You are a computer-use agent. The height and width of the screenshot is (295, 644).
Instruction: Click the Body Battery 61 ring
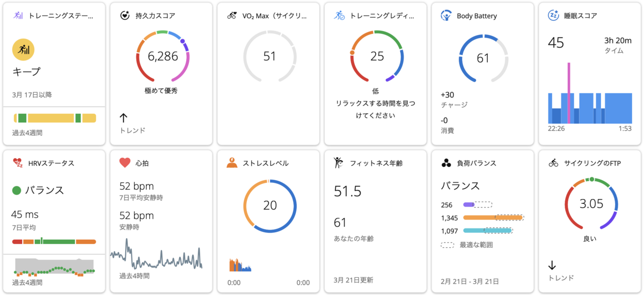point(483,58)
